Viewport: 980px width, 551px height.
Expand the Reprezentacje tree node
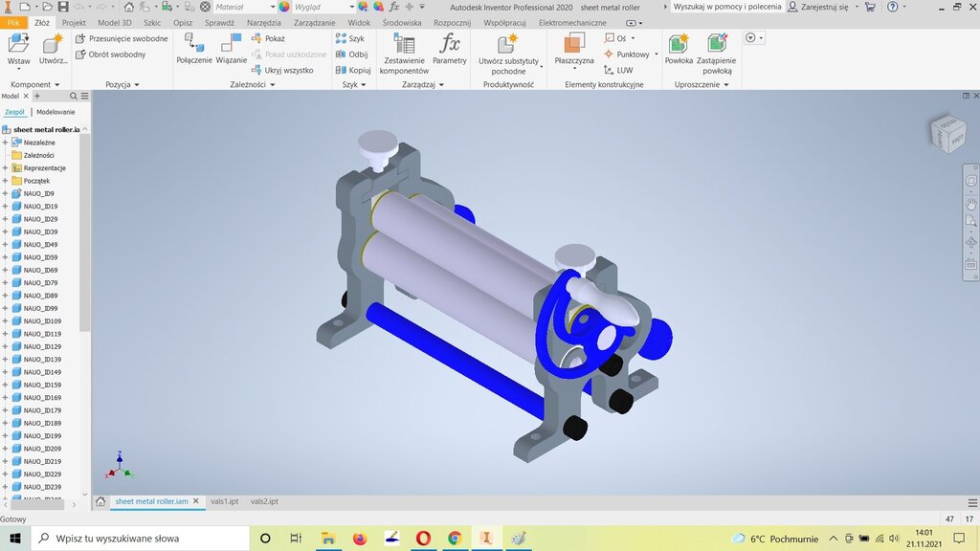[x=5, y=168]
